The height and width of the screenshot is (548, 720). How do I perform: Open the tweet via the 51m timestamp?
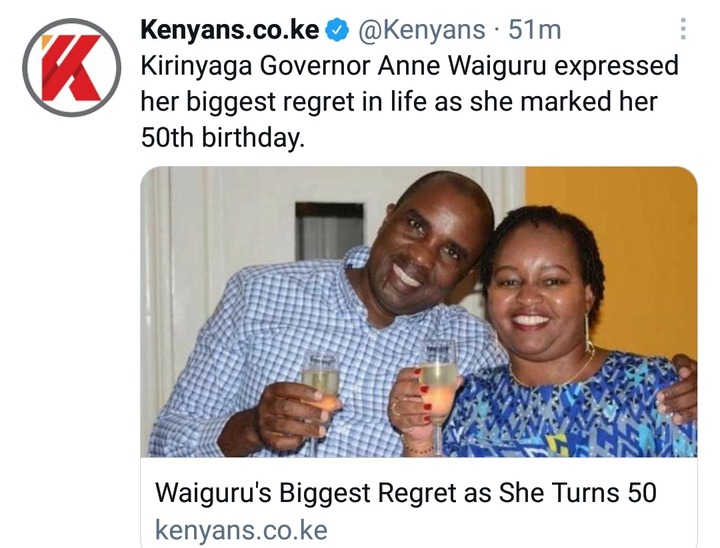(534, 30)
